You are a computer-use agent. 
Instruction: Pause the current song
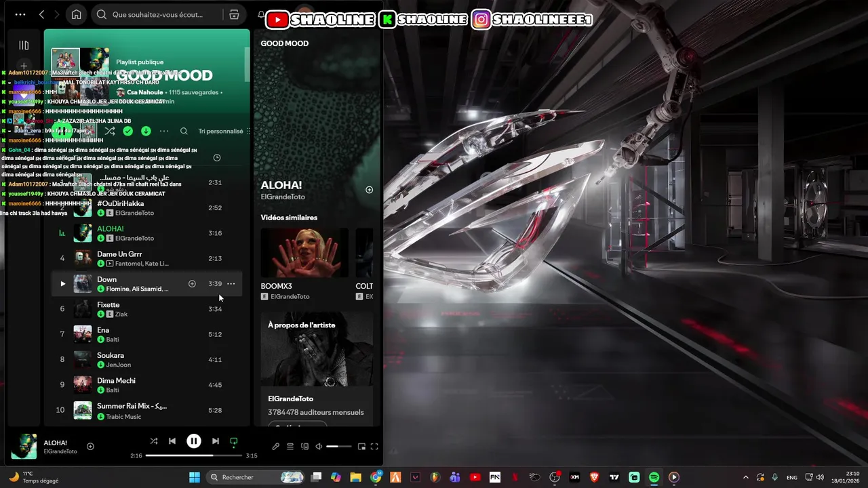pyautogui.click(x=194, y=441)
